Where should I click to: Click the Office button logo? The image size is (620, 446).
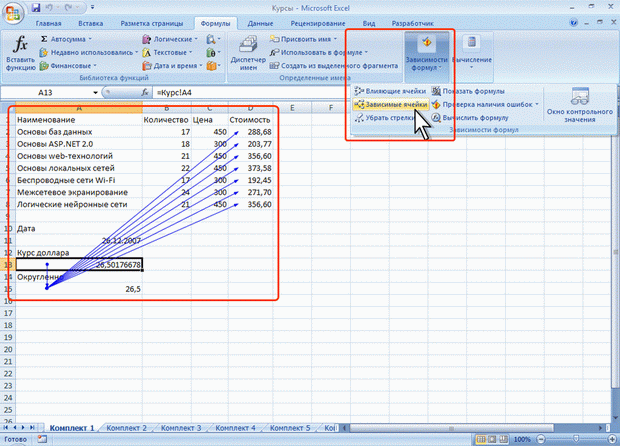(x=13, y=13)
